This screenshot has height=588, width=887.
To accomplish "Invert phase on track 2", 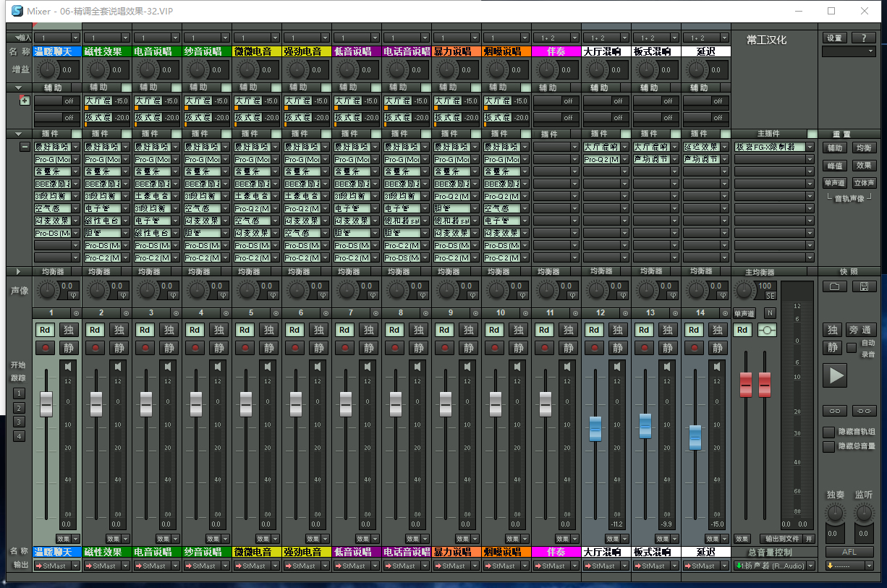I will [x=122, y=295].
